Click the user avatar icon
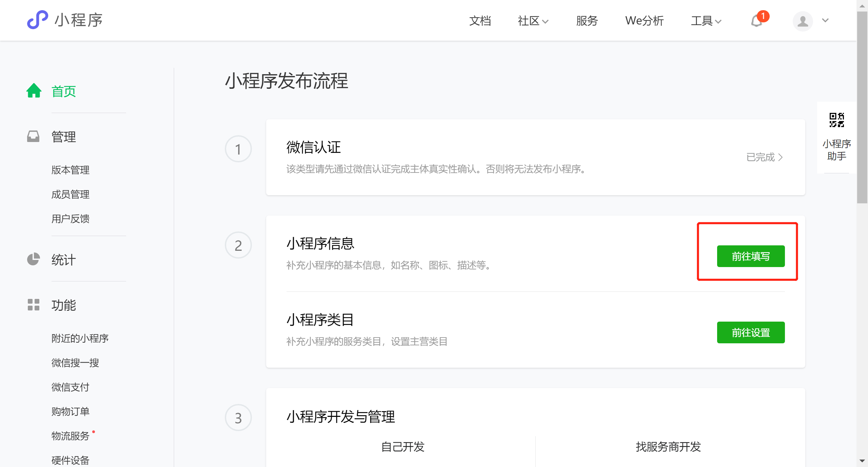Image resolution: width=868 pixels, height=467 pixels. coord(802,21)
